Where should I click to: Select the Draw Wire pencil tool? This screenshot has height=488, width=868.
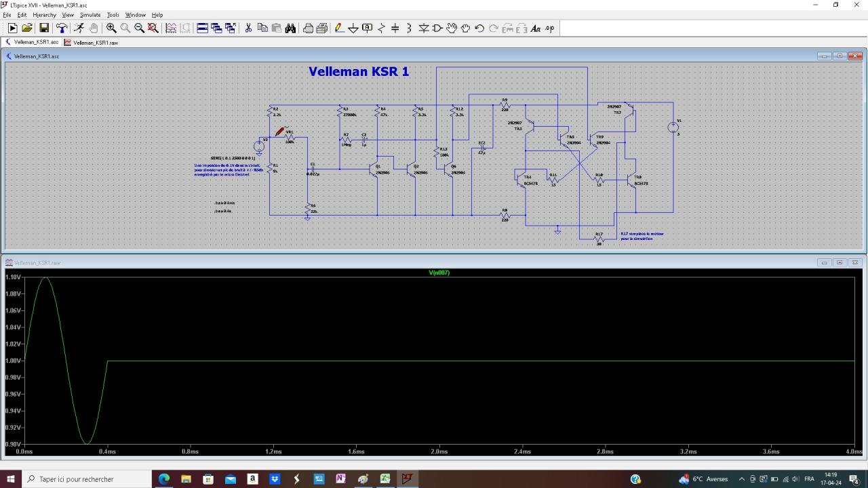coord(339,28)
